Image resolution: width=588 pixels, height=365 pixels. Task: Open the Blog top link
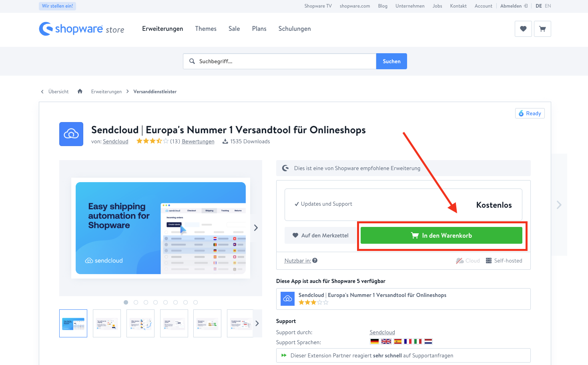click(x=383, y=6)
